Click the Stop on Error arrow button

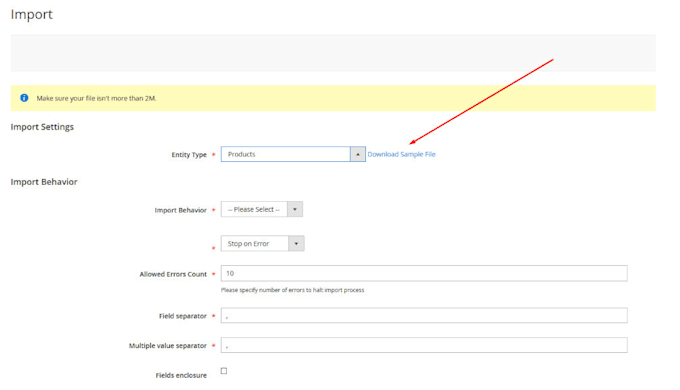click(296, 243)
